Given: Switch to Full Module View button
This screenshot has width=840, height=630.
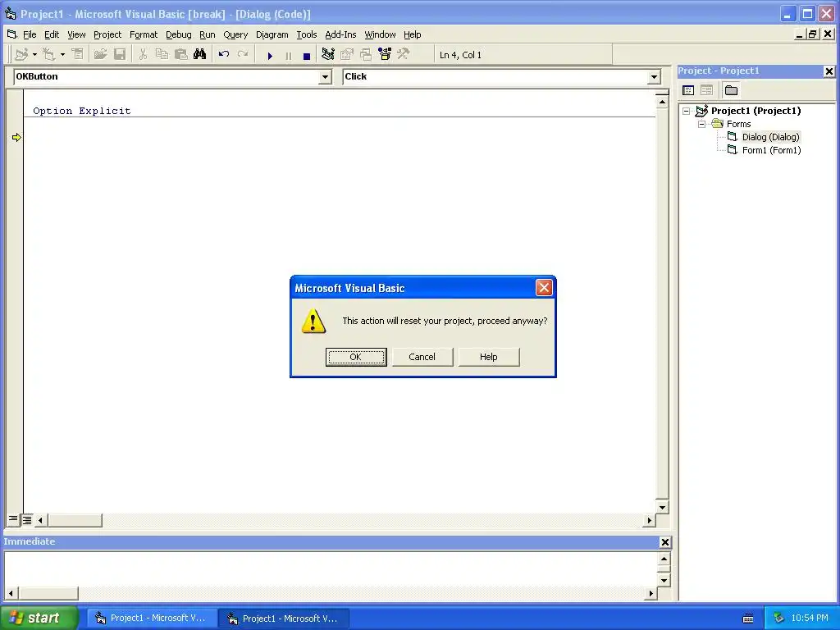Looking at the screenshot, I should coord(27,519).
